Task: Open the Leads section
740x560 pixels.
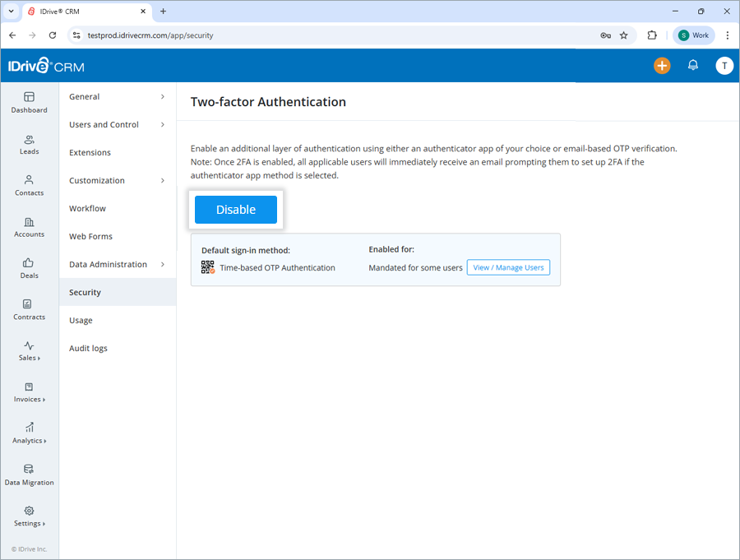Action: [x=29, y=145]
